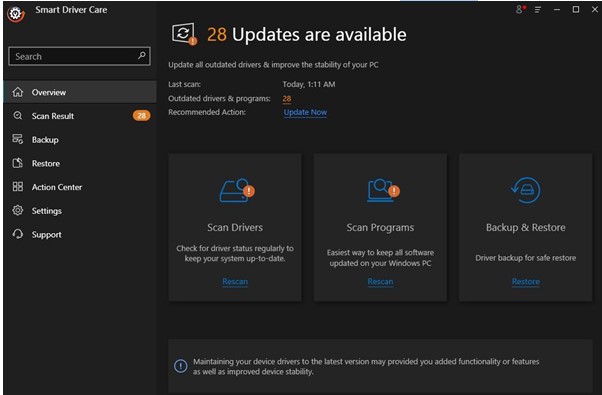Click the orange 28 badge on Scan Result

coord(141,116)
